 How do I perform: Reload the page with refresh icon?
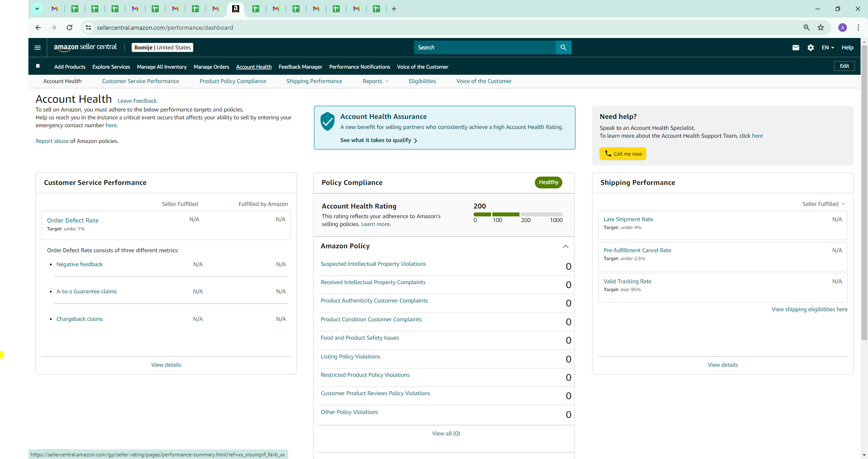(x=70, y=28)
